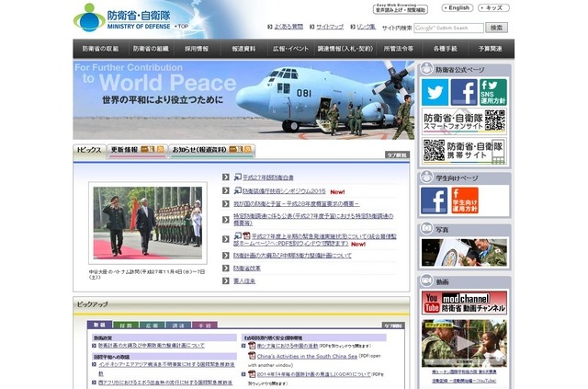The height and width of the screenshot is (389, 588).
Task: Open China's Activities in the South China Sea
Action: [307, 356]
